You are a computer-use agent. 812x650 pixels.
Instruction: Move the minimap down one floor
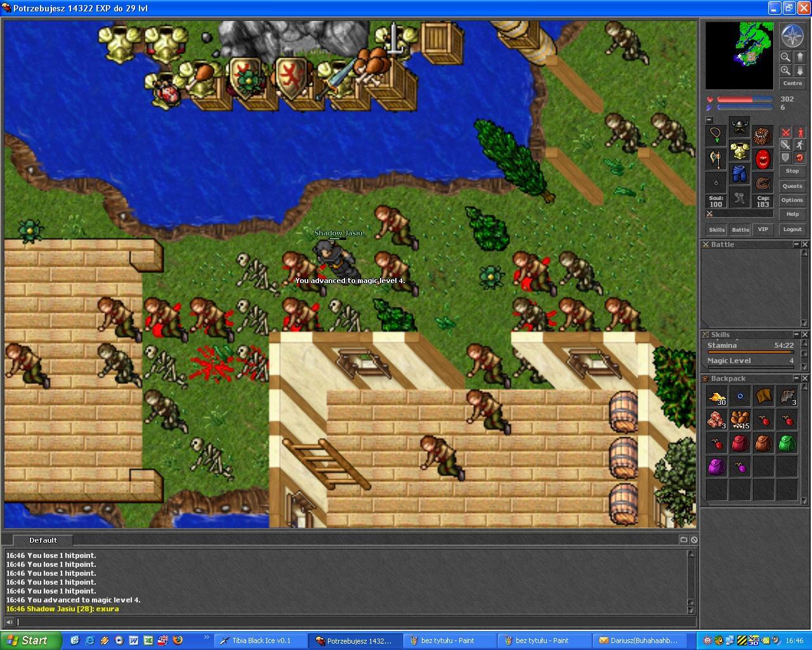tap(799, 70)
